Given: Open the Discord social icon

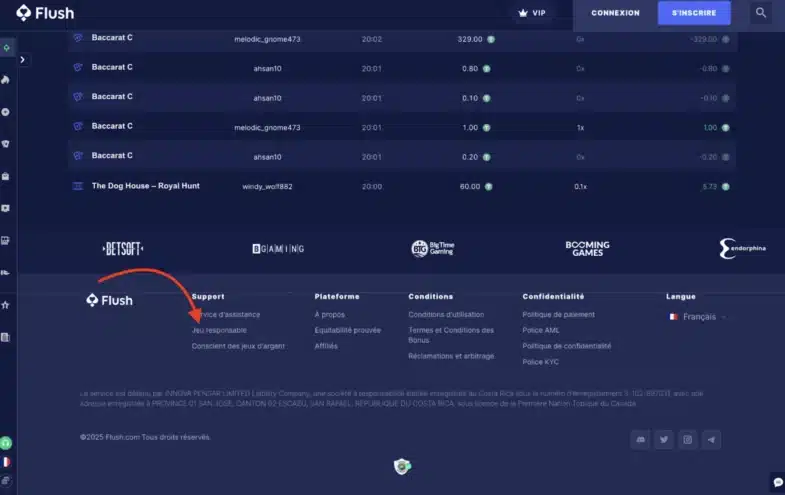Looking at the screenshot, I should click(640, 440).
